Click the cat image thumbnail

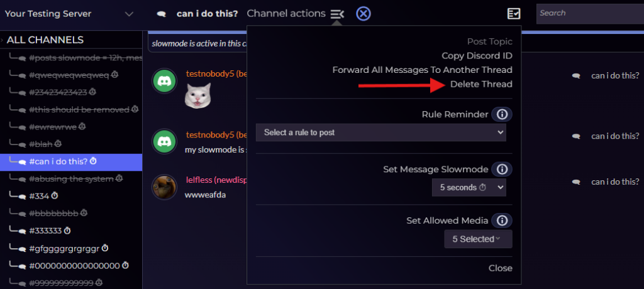197,95
